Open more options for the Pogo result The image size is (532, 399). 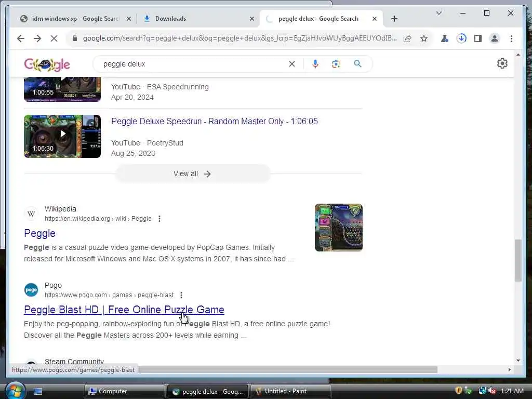(181, 295)
